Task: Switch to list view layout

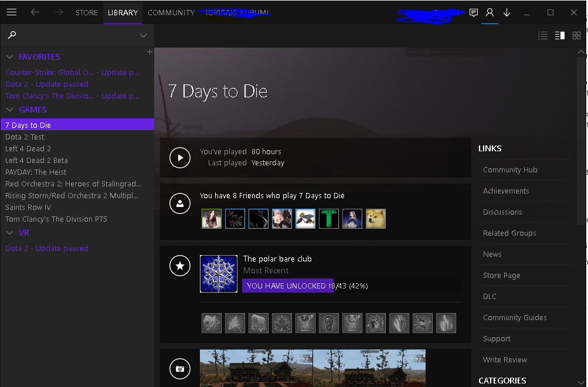Action: pos(543,35)
